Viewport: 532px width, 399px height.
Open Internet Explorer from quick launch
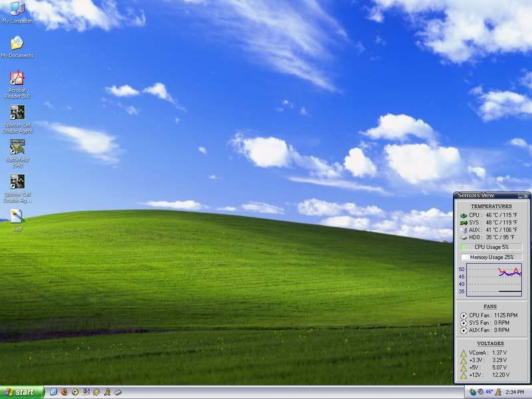[55, 392]
